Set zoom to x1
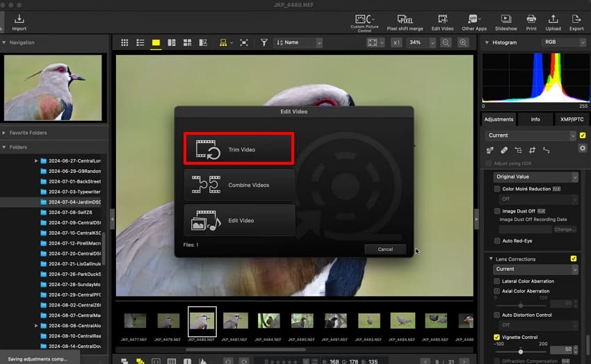 click(x=396, y=42)
